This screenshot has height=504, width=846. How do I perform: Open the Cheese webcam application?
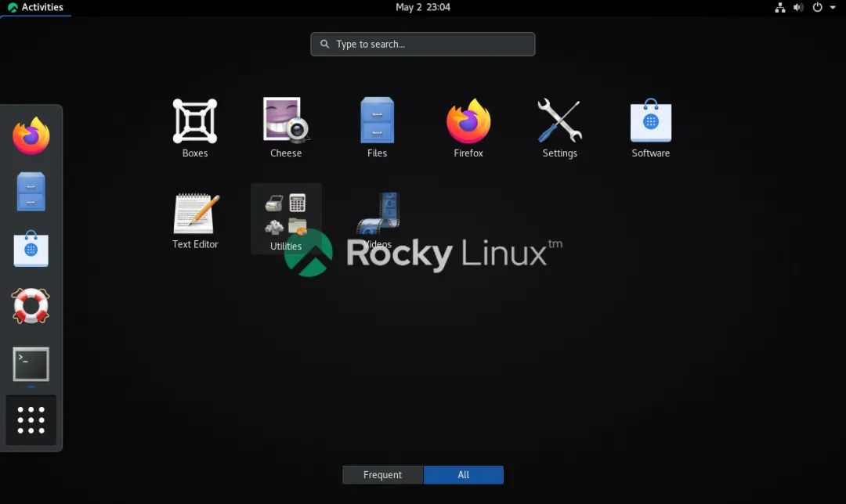[x=285, y=128]
